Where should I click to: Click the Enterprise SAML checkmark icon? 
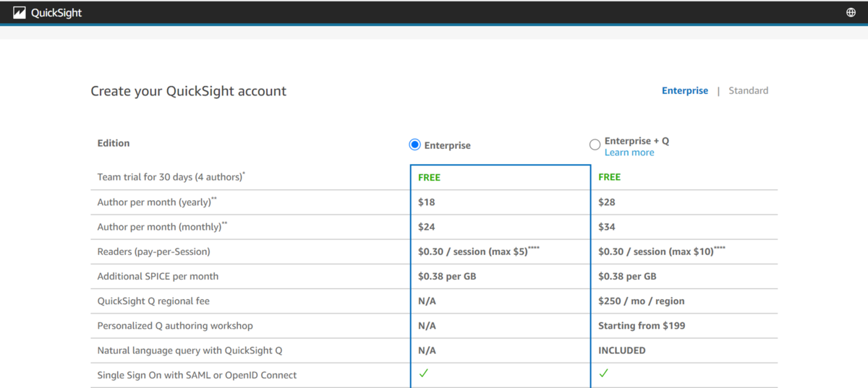[x=424, y=374]
